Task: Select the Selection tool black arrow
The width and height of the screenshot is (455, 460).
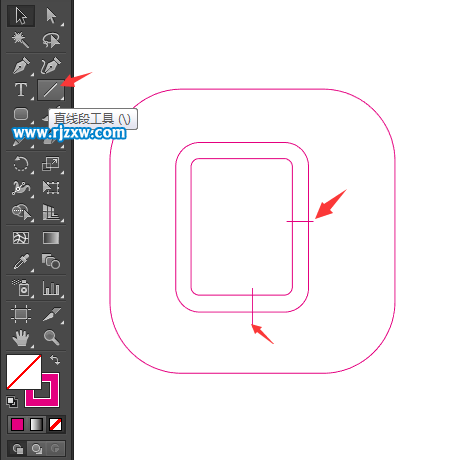Action: coord(21,16)
